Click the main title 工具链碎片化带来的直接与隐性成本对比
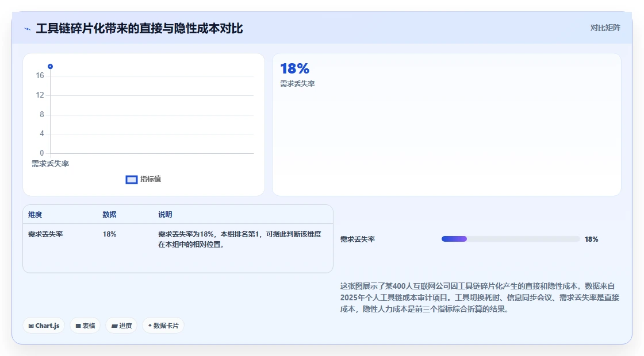The width and height of the screenshot is (644, 356). [x=139, y=29]
